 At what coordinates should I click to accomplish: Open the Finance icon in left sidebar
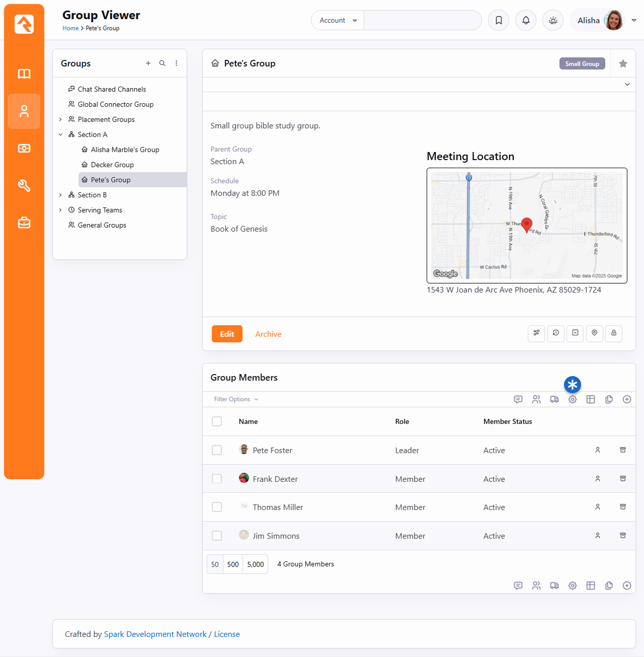[x=24, y=149]
